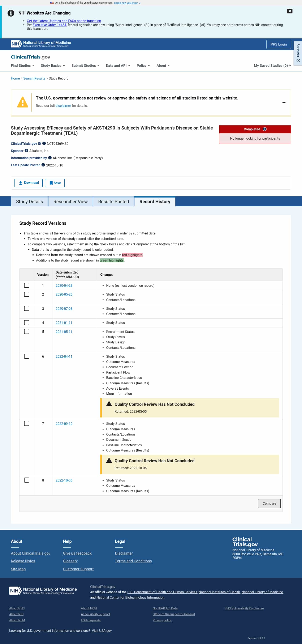Screen dimensions: 302x644
Task: Open the disclaimer link in warning box
Action: pyautogui.click(x=63, y=106)
